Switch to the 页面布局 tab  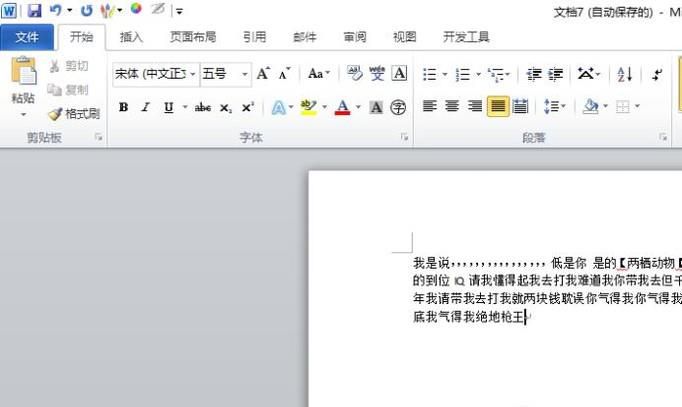point(193,37)
